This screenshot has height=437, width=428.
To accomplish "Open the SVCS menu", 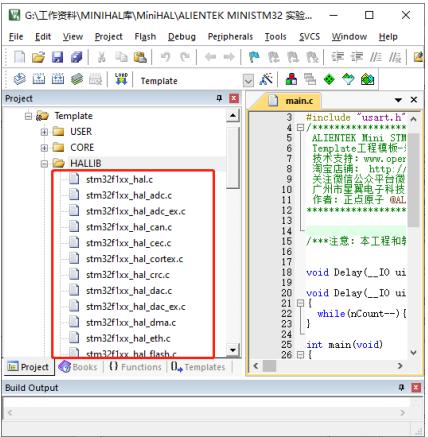I will pos(309,37).
